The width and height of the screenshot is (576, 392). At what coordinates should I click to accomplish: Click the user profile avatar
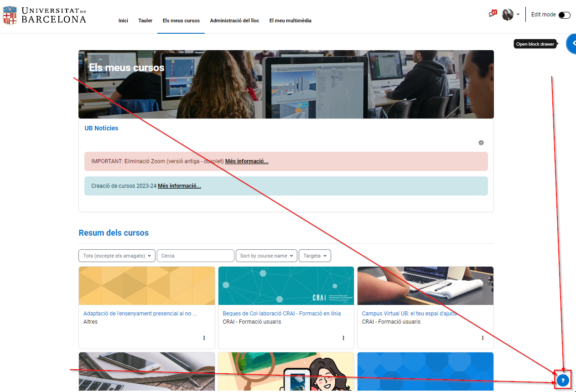(507, 15)
